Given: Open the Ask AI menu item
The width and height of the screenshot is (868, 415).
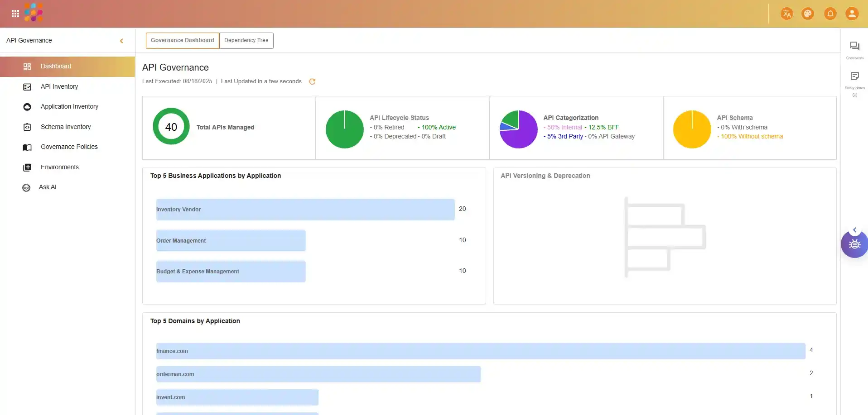Looking at the screenshot, I should click(48, 187).
